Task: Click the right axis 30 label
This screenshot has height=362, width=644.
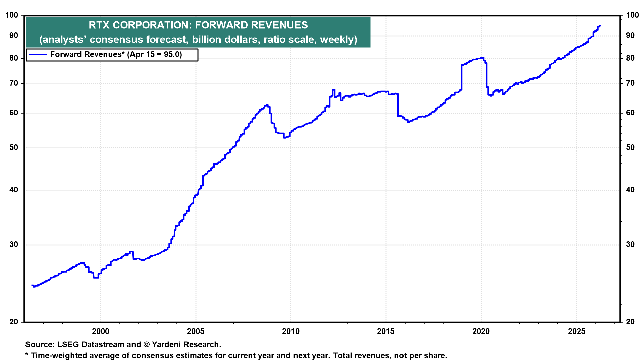Action: 630,245
